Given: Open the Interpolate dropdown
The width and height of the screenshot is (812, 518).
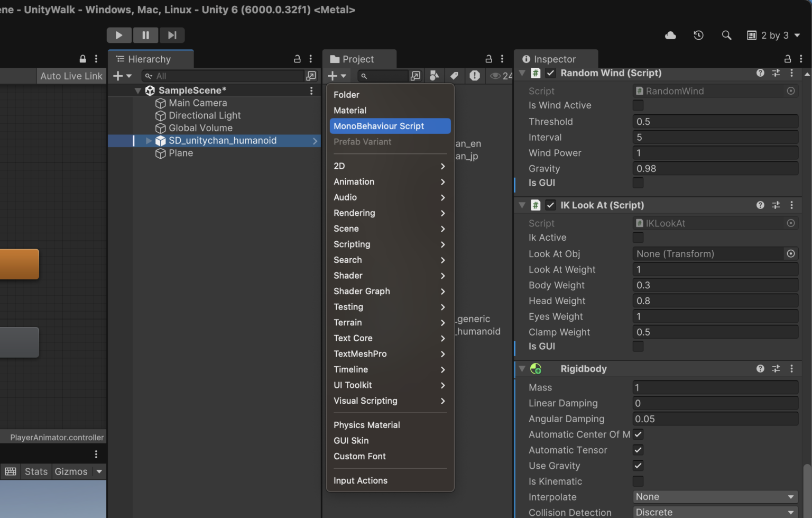Looking at the screenshot, I should click(x=715, y=497).
